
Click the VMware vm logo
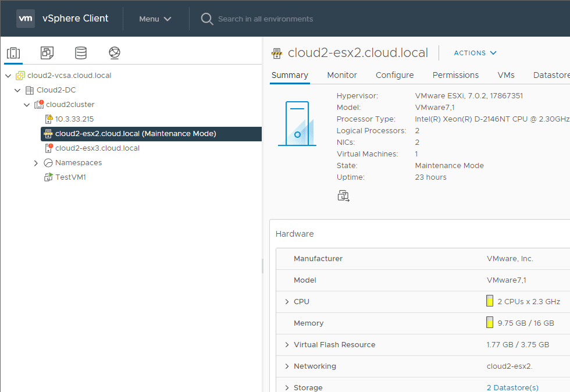click(x=26, y=19)
